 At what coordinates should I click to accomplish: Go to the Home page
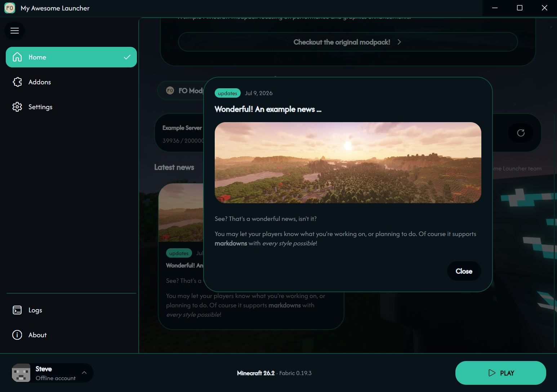click(x=71, y=57)
